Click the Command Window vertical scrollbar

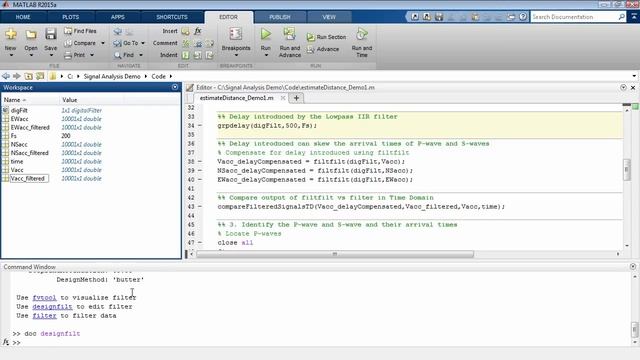634,329
